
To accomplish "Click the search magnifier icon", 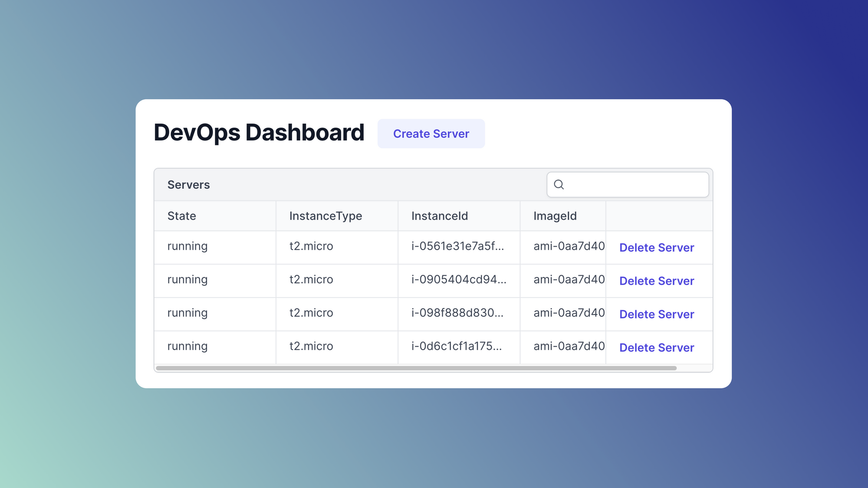I will tap(559, 185).
